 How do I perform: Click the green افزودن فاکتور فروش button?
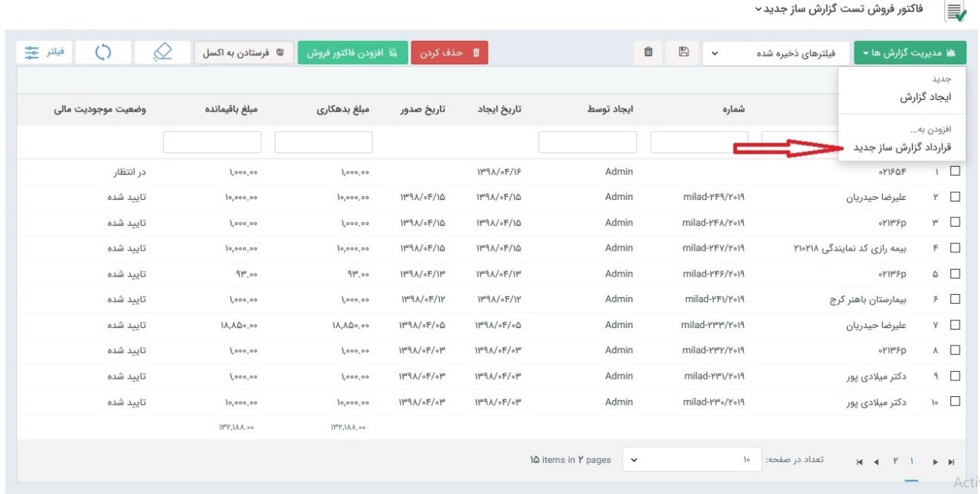[x=351, y=53]
